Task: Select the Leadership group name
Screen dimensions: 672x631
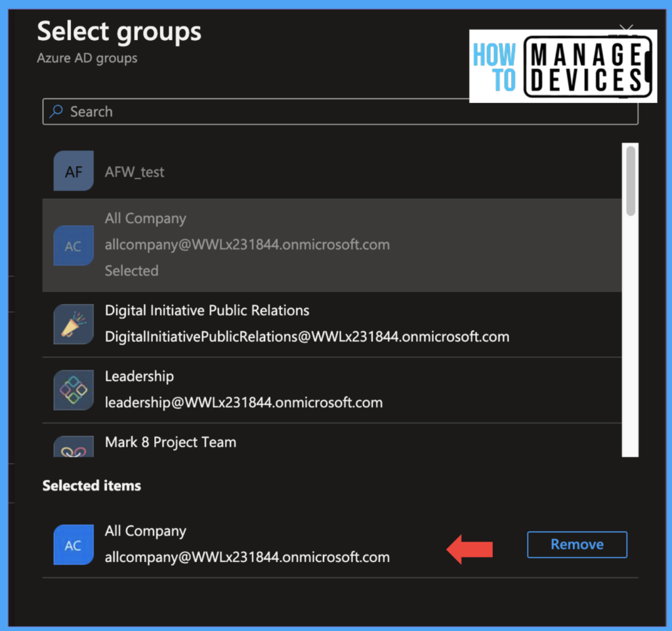Action: [139, 376]
